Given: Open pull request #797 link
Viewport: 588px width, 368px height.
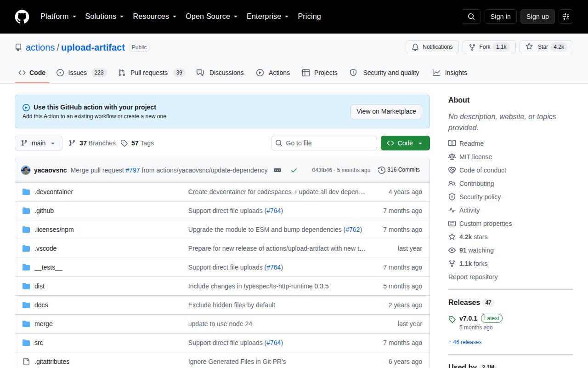Looking at the screenshot, I should 133,170.
